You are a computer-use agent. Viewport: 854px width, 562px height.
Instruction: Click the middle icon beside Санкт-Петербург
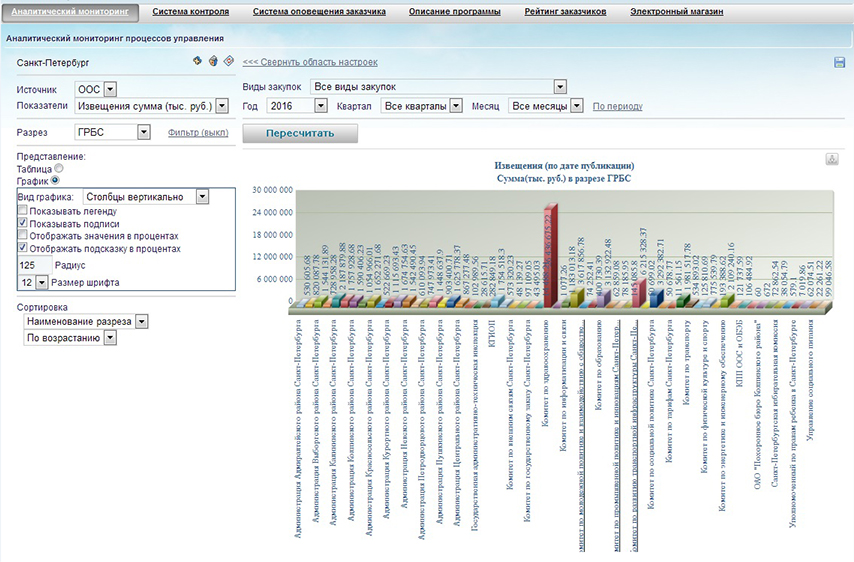pos(213,61)
